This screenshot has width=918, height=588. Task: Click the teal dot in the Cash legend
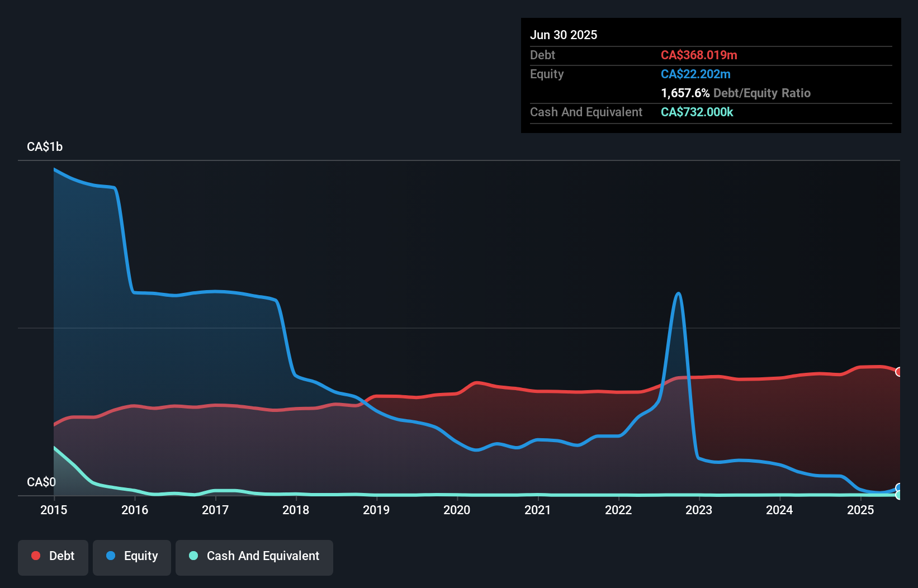[193, 556]
